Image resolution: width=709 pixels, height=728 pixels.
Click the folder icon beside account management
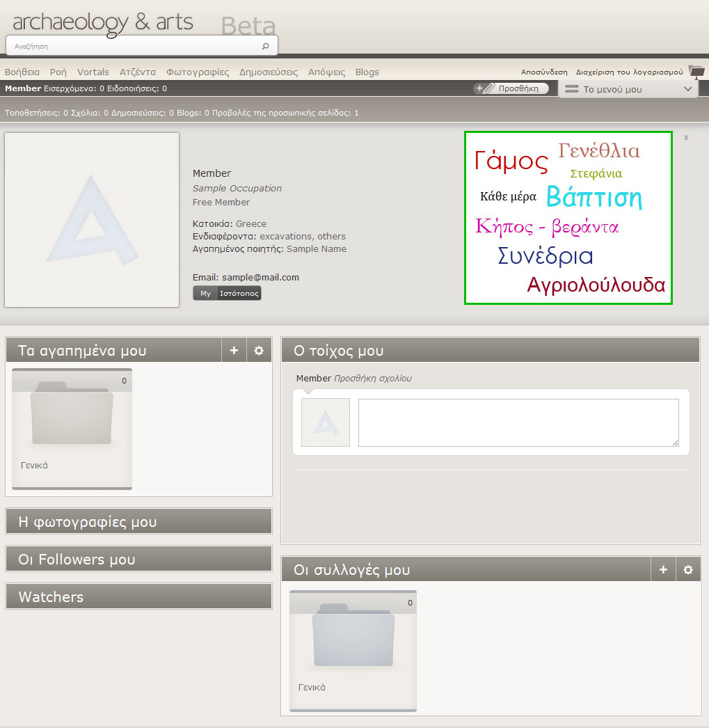click(696, 71)
